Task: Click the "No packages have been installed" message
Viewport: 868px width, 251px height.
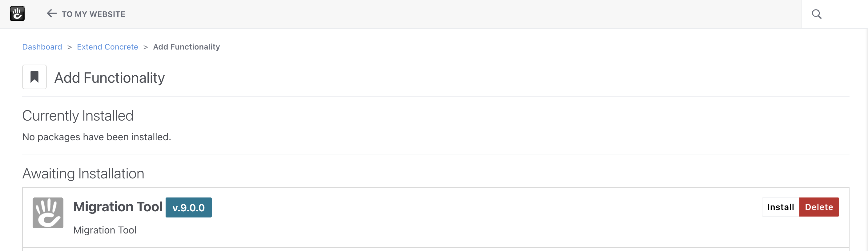Action: (97, 137)
